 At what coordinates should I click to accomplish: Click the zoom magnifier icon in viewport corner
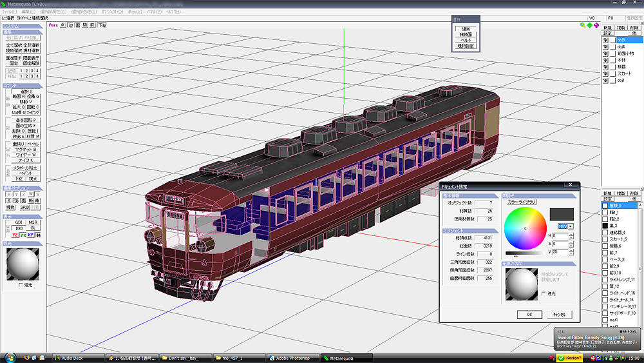pyautogui.click(x=583, y=25)
